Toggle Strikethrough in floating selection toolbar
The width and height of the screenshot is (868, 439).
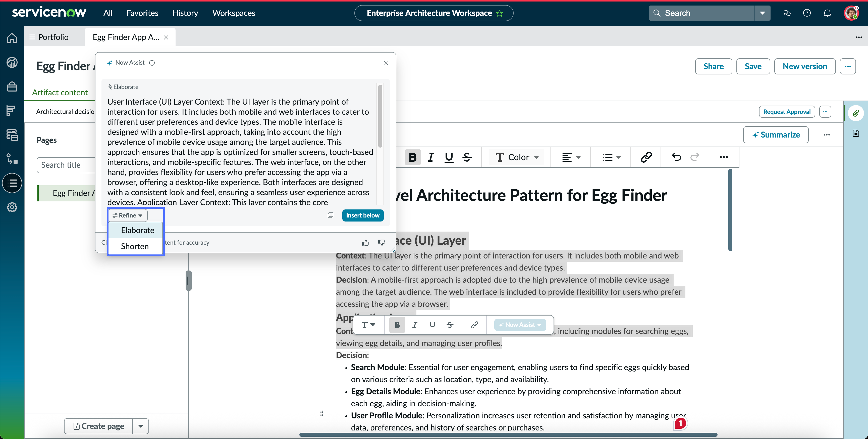pos(450,325)
